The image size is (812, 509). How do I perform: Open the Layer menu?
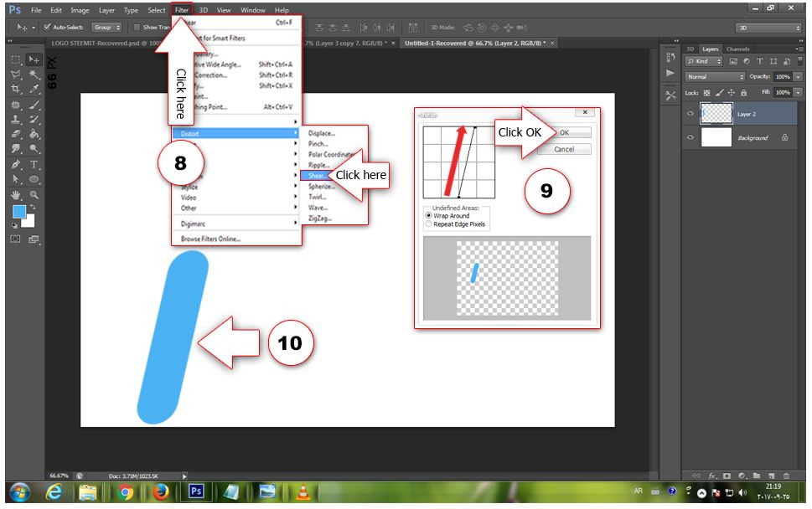pyautogui.click(x=106, y=10)
